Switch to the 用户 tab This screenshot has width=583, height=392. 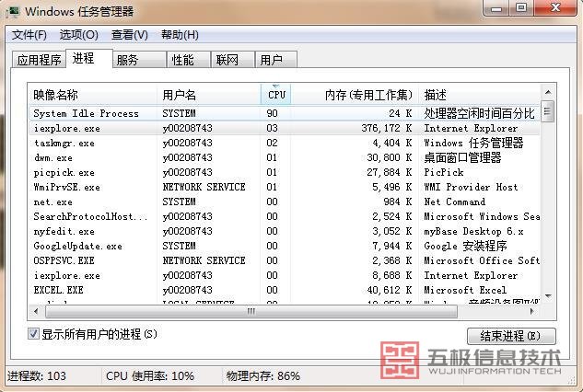coord(271,61)
